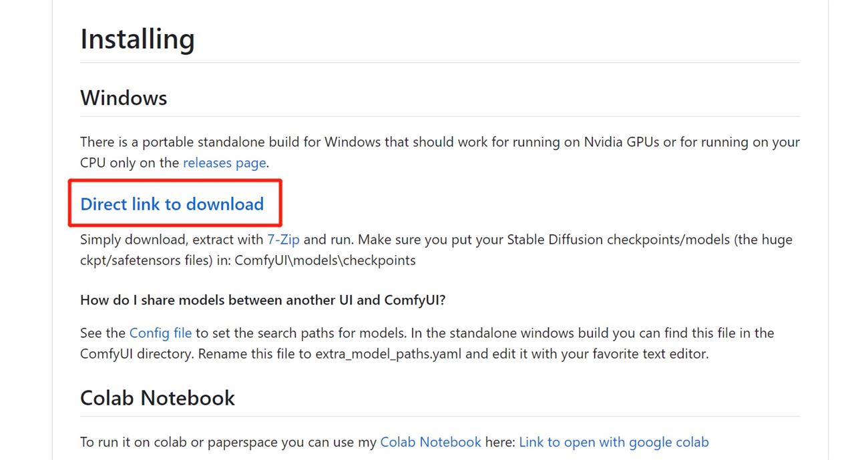Click the ComfyUI\models\checkpoints path text
868x460 pixels.
pos(325,260)
